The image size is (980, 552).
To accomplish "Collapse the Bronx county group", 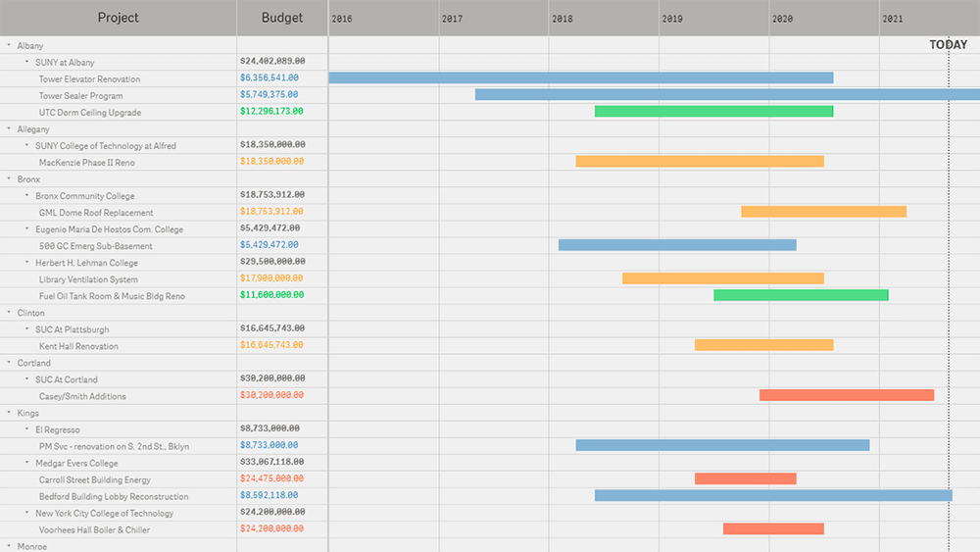I will 9,178.
